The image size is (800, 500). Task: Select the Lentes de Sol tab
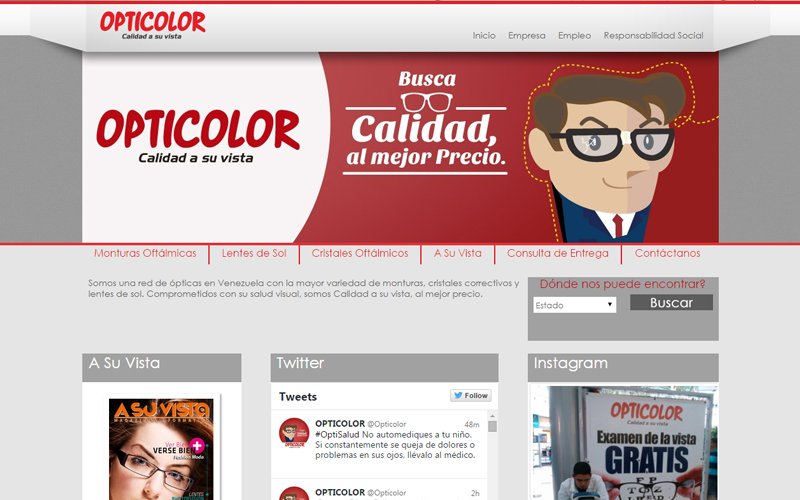[x=254, y=254]
